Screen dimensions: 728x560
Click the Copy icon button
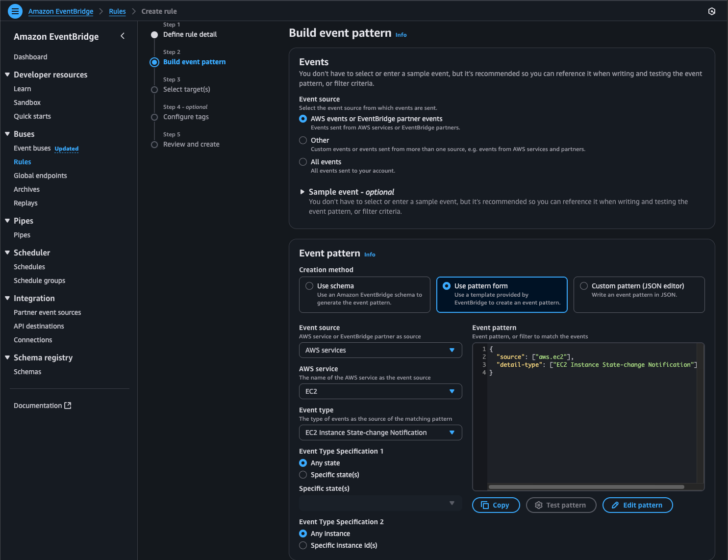coord(485,505)
